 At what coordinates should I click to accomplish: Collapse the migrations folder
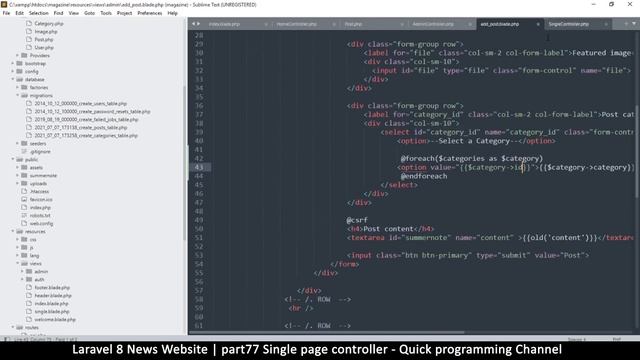(x=18, y=96)
